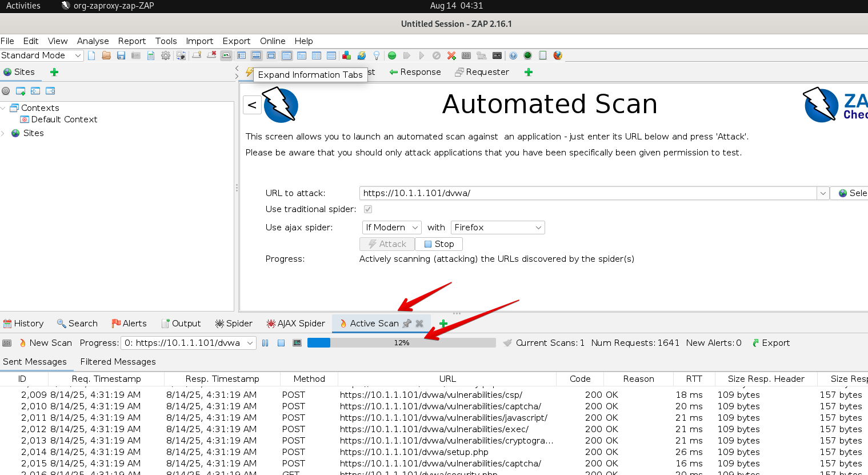Screen dimensions: 868x475
Task: Open the Analyse menu
Action: tap(93, 41)
